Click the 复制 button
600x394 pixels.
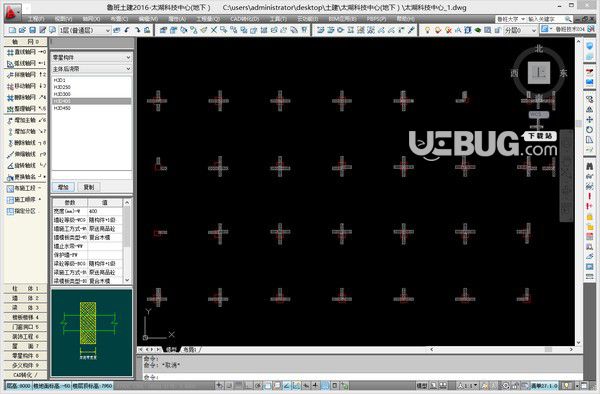(89, 187)
